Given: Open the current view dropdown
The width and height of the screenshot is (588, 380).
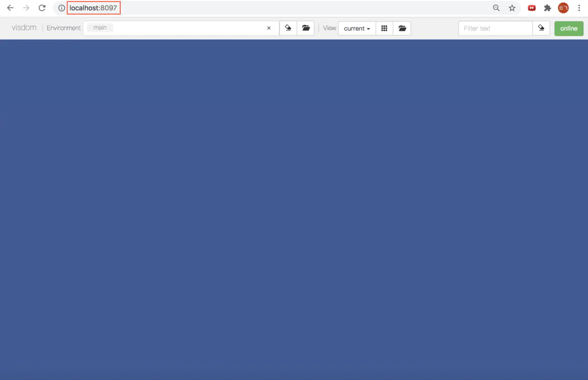Looking at the screenshot, I should pos(356,28).
